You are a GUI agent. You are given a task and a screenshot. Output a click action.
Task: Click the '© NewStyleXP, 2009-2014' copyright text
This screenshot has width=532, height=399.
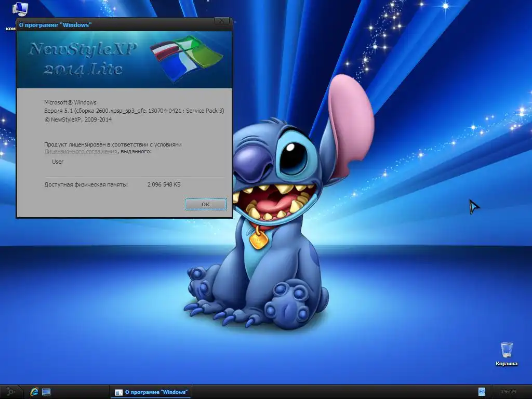click(78, 119)
